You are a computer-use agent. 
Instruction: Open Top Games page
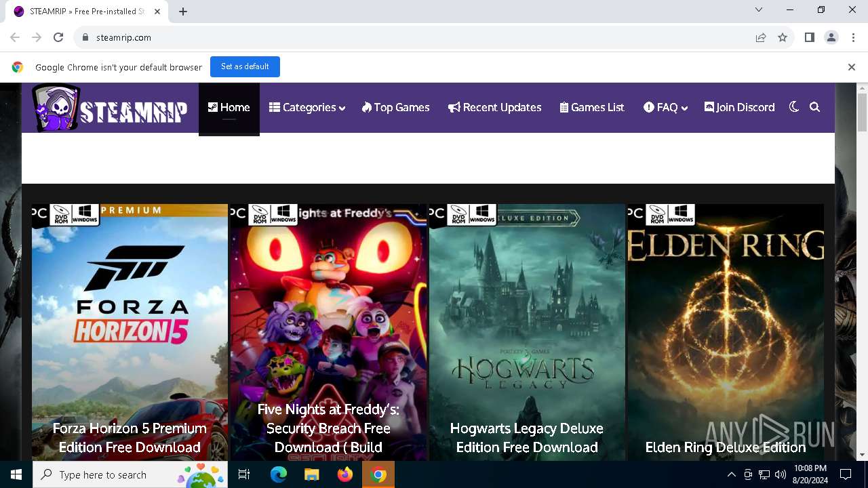click(x=396, y=108)
